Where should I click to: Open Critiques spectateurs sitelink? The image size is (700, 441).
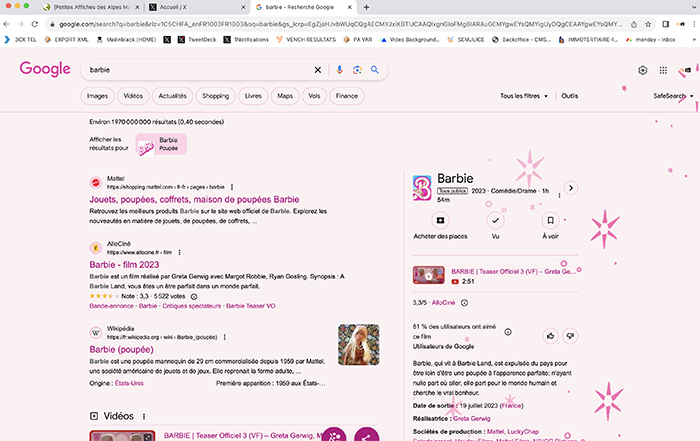click(192, 306)
